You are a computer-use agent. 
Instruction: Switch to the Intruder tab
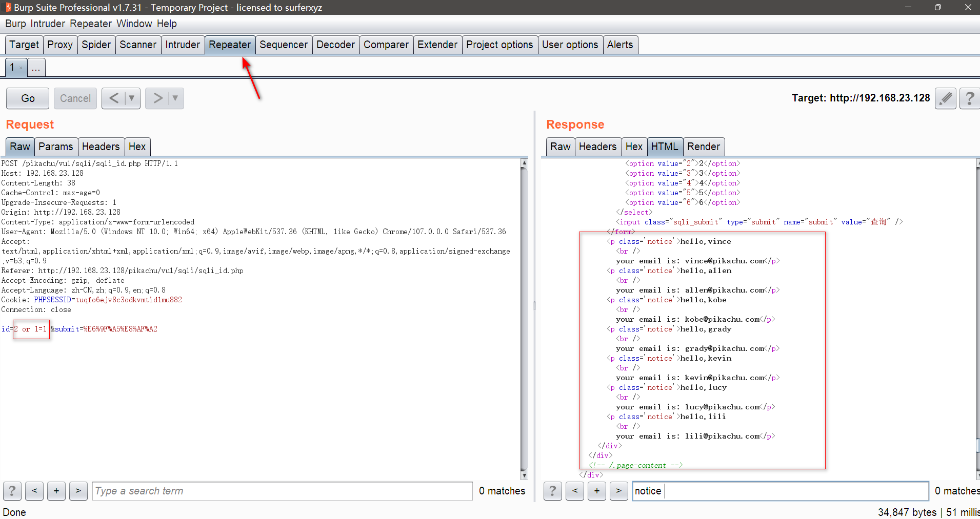coord(182,45)
